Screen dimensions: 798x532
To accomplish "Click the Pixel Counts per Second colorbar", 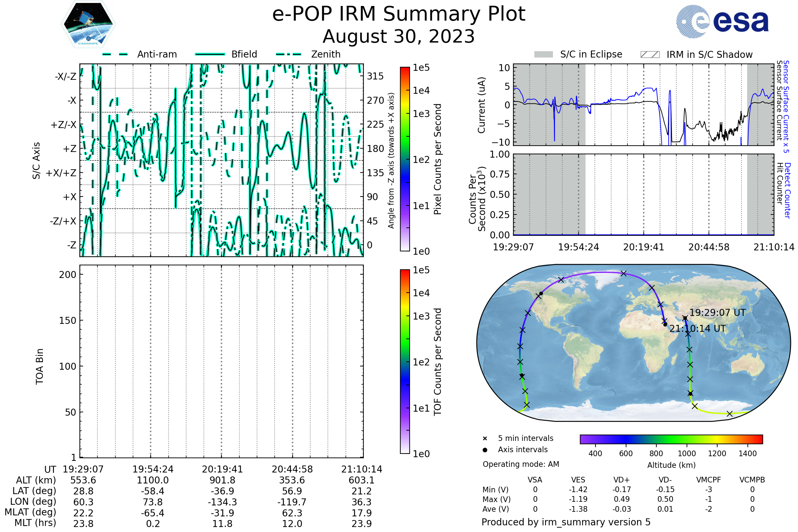I will click(405, 159).
